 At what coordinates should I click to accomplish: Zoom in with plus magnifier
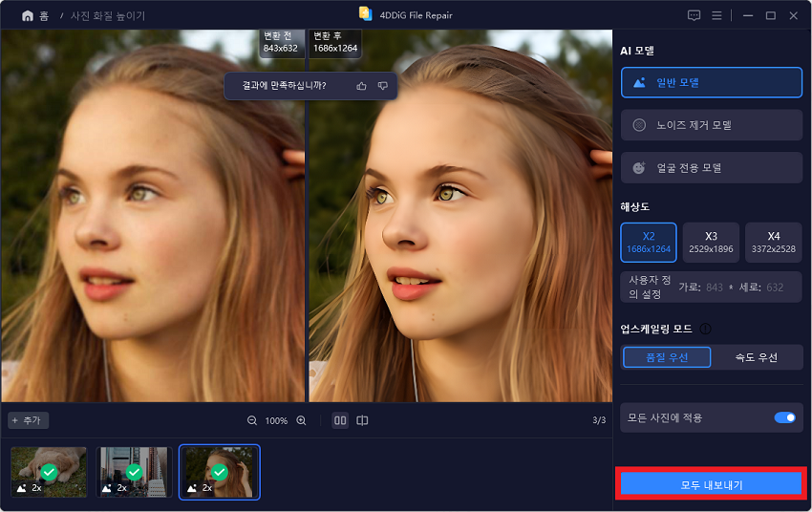(301, 420)
